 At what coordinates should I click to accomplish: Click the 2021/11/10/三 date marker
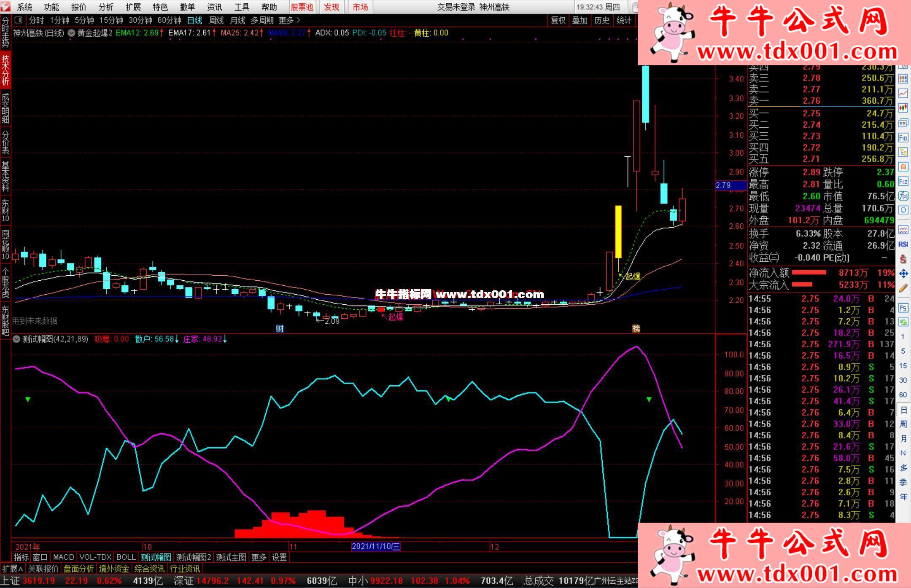[376, 546]
